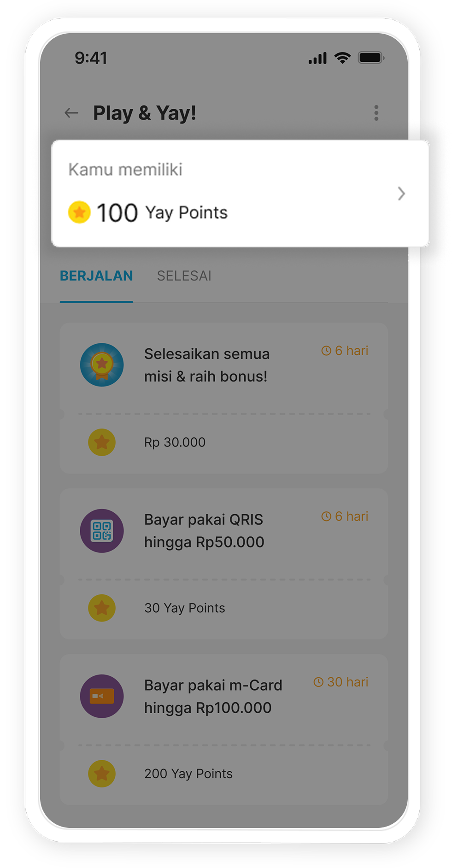Viewport: 452px width, 868px height.
Task: Tap the 6 hari timer on QRIS mission
Action: [x=345, y=516]
